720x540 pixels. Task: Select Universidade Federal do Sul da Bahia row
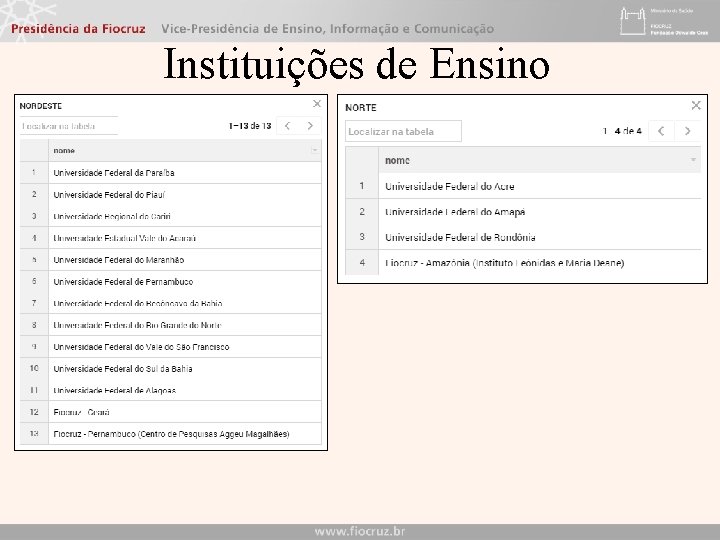(171, 369)
